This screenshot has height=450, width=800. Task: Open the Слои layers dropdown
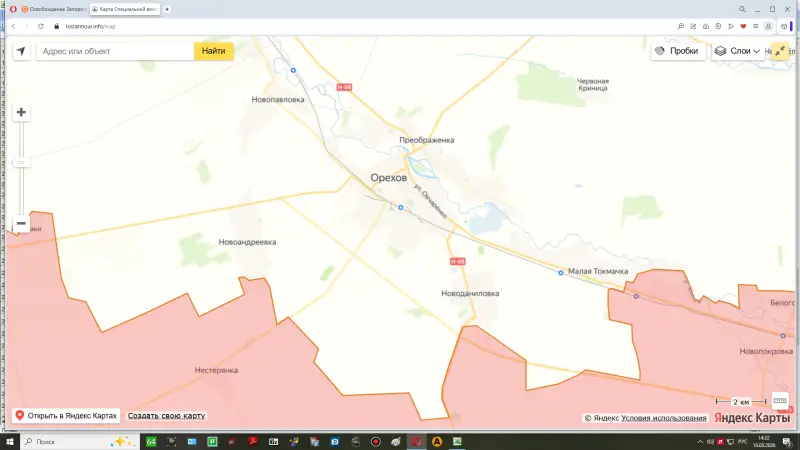(x=734, y=50)
